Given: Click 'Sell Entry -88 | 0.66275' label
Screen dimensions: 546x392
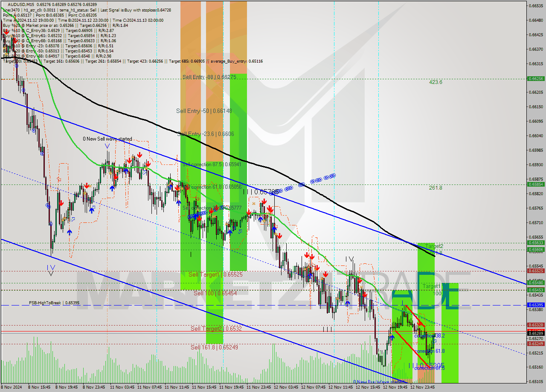Looking at the screenshot, I should (209, 77).
